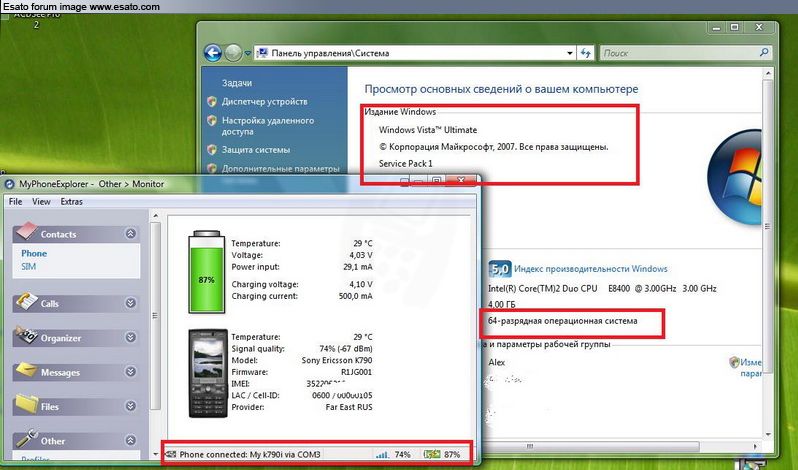Open Индекс производительности Windows link
Viewport: 798px width, 470px height.
(590, 269)
